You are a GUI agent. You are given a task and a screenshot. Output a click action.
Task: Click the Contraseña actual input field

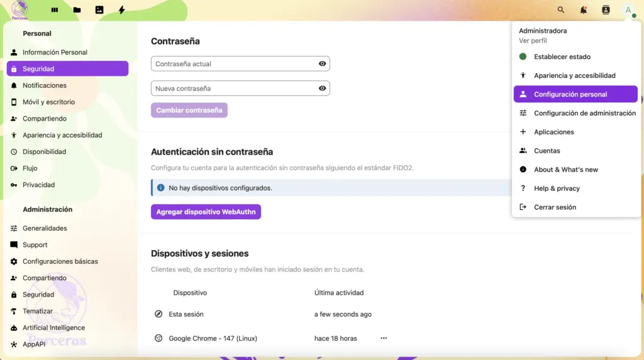click(x=234, y=63)
